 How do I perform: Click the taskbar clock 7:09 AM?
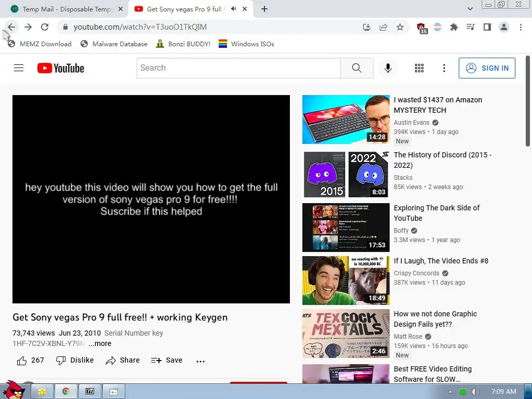(x=504, y=392)
